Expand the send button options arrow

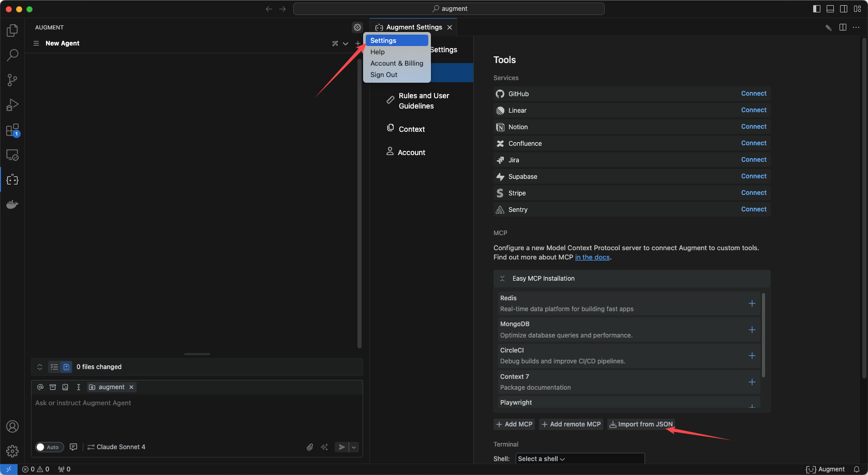point(354,447)
